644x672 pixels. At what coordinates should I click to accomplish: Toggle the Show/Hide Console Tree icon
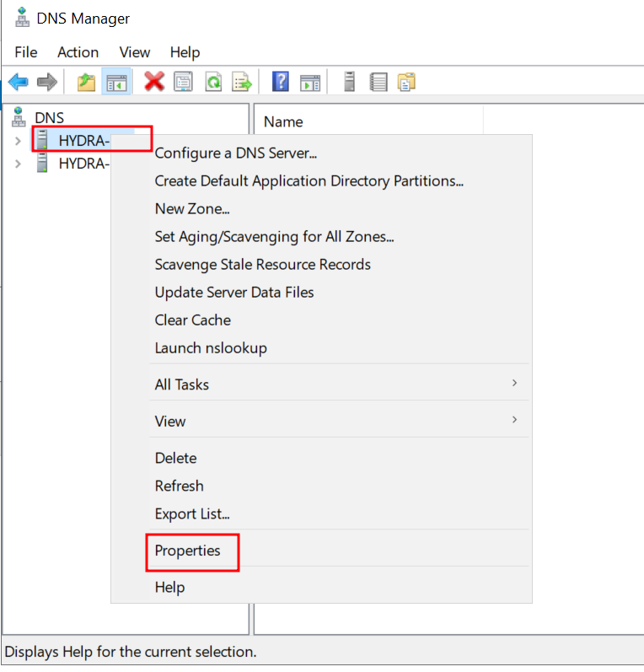pyautogui.click(x=116, y=82)
